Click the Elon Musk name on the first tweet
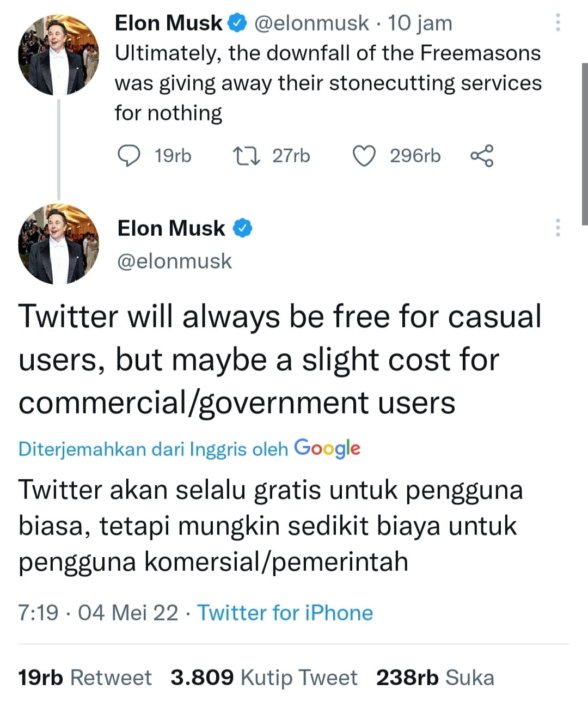This screenshot has height=707, width=588. 169,23
